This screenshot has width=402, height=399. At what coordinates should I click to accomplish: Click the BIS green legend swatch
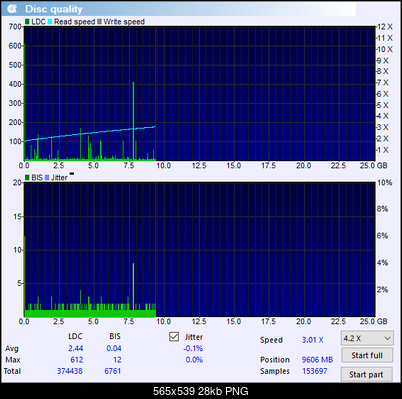click(x=27, y=178)
